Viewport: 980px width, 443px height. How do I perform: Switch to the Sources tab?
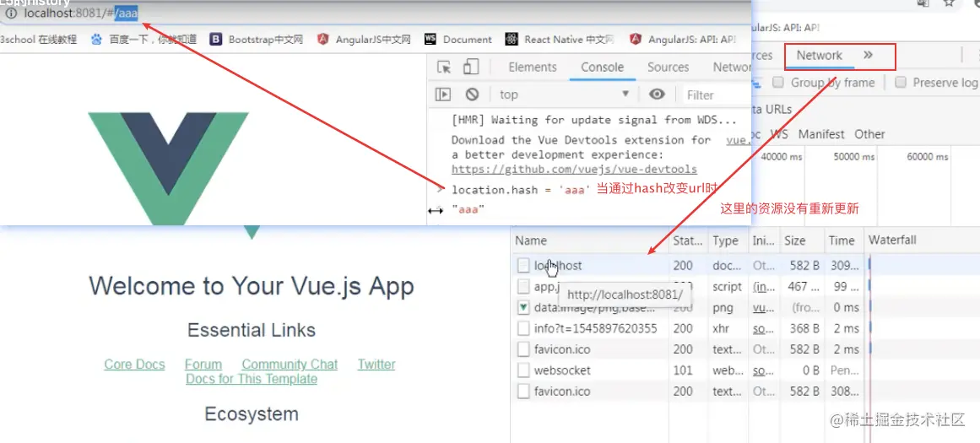tap(669, 67)
